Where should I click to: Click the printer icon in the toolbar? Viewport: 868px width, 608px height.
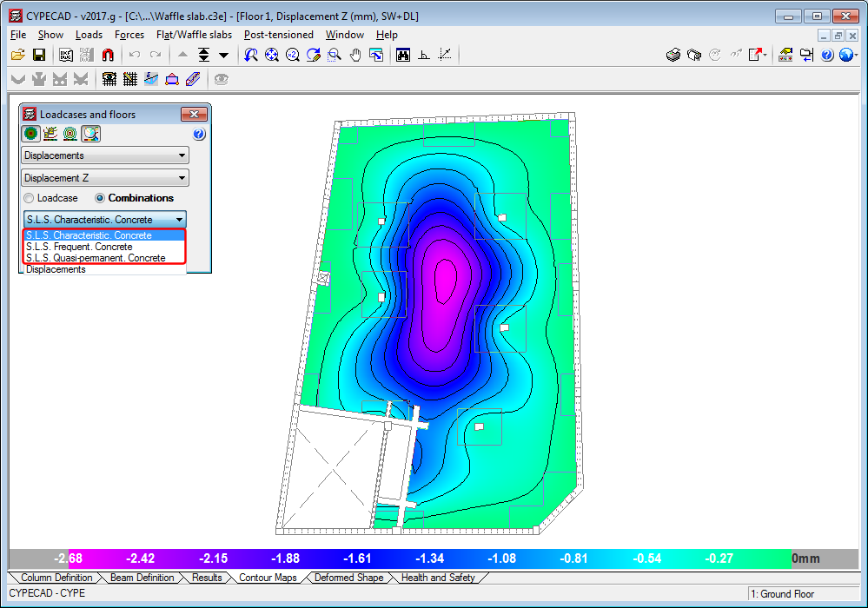673,55
